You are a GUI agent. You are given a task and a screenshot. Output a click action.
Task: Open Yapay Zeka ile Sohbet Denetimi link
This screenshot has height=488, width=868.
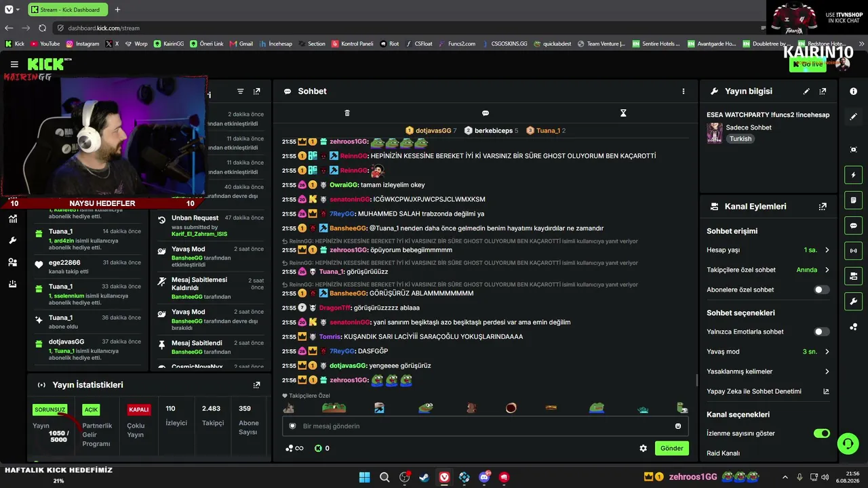pyautogui.click(x=826, y=392)
